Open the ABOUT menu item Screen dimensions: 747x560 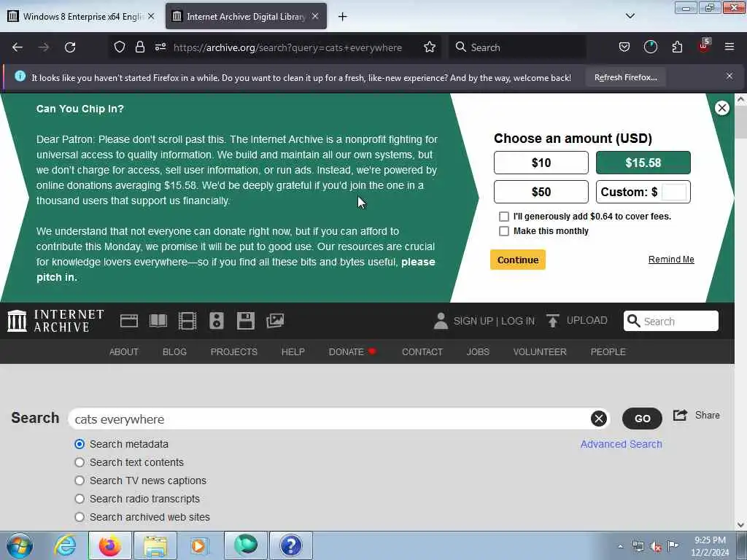(124, 352)
